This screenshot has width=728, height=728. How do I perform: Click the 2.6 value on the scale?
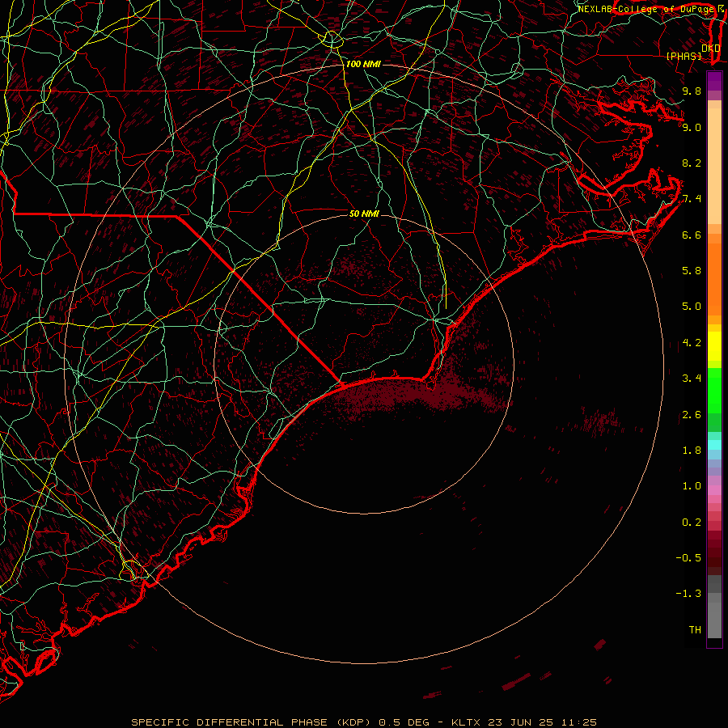[692, 414]
